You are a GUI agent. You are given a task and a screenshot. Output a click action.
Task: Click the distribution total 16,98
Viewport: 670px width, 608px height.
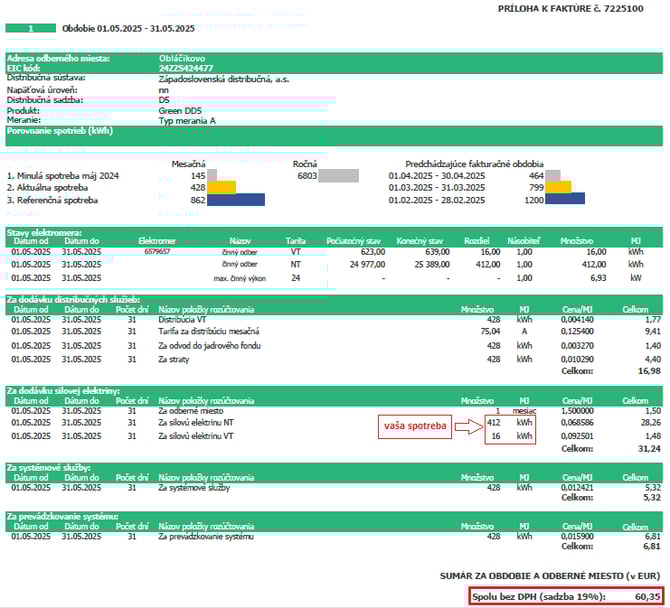pyautogui.click(x=649, y=371)
